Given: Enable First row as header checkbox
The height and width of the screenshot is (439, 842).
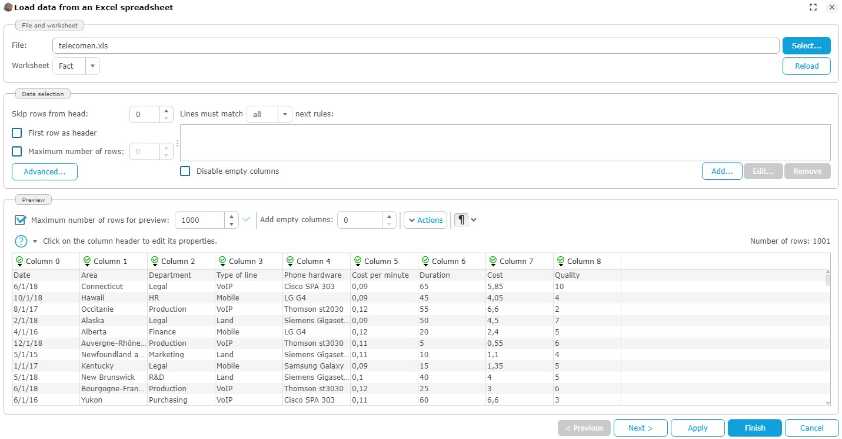Looking at the screenshot, I should pos(17,132).
